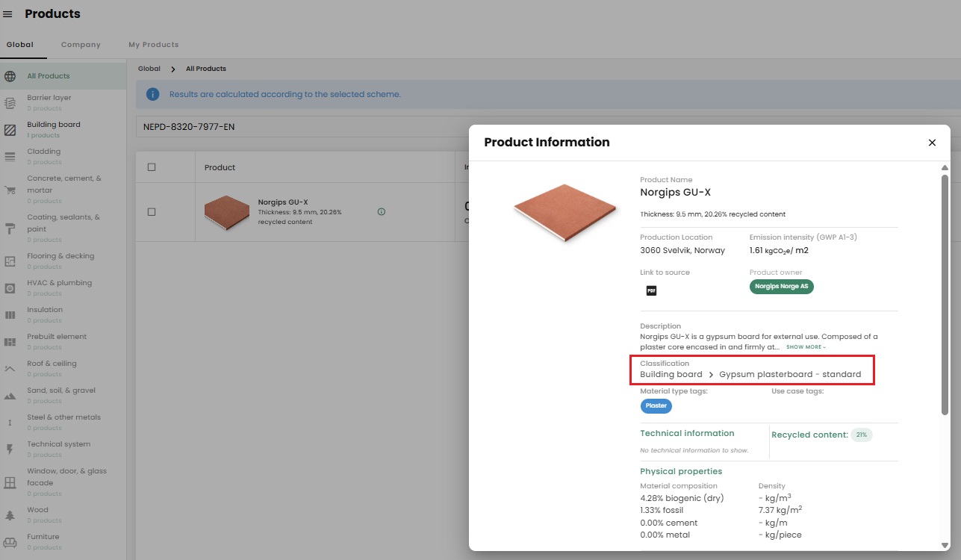Screen dimensions: 961x560
Task: Open the hamburger navigation menu
Action: click(x=8, y=14)
